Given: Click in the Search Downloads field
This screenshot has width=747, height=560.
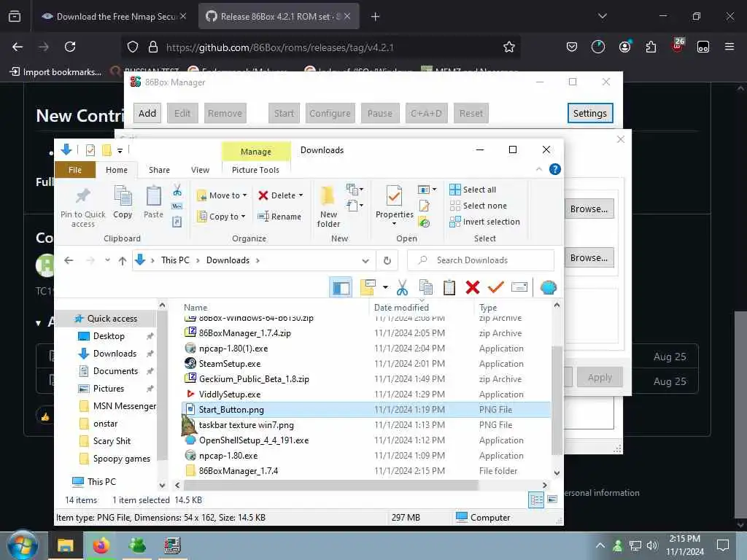Looking at the screenshot, I should 481,260.
